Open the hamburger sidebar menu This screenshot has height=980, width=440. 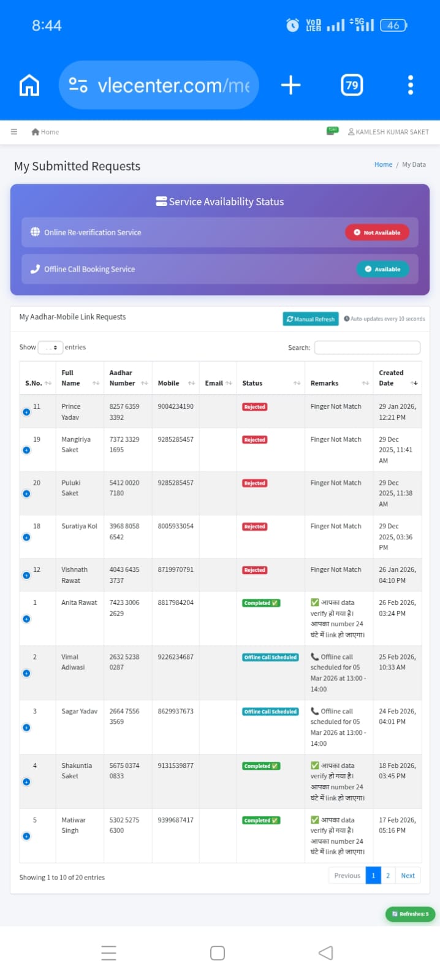tap(14, 132)
